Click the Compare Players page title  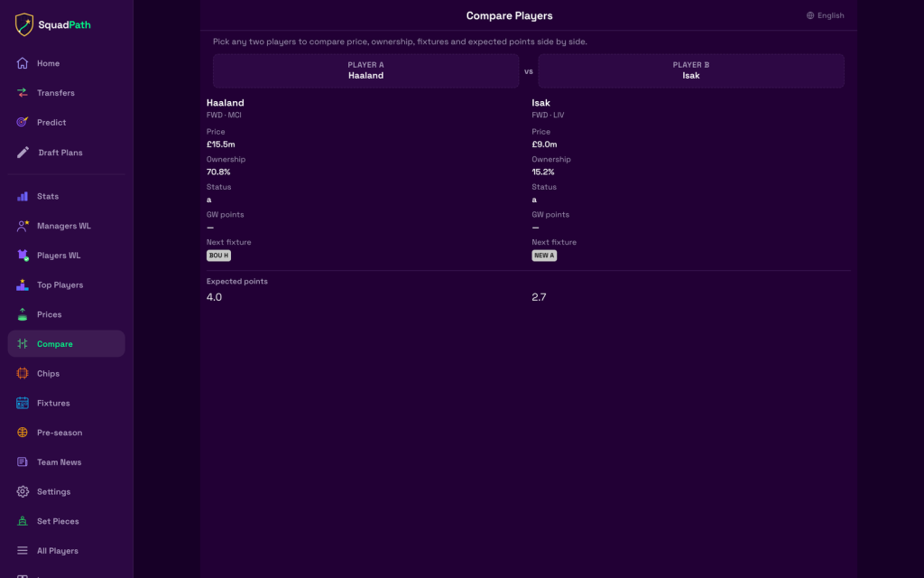point(510,16)
